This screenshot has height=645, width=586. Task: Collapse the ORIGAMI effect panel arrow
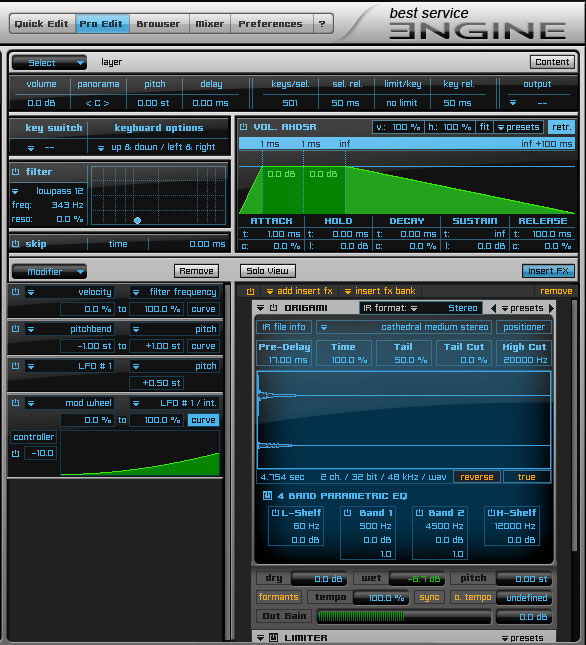click(260, 308)
